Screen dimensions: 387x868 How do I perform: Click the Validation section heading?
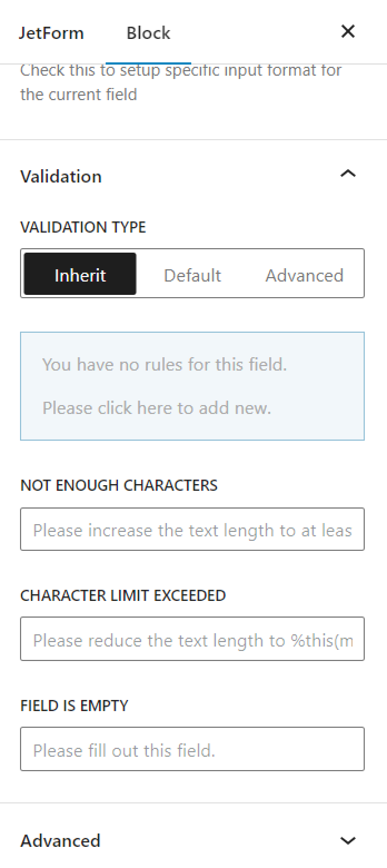pyautogui.click(x=61, y=176)
